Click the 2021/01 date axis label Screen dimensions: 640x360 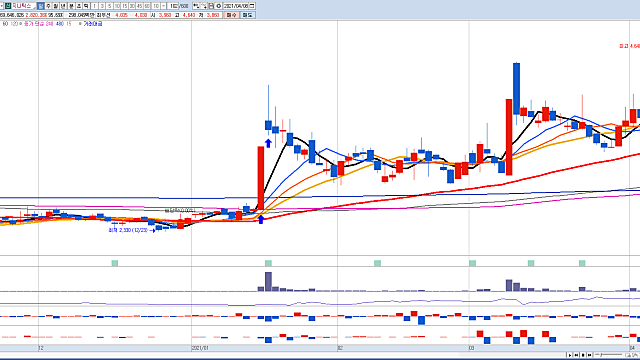pos(200,348)
